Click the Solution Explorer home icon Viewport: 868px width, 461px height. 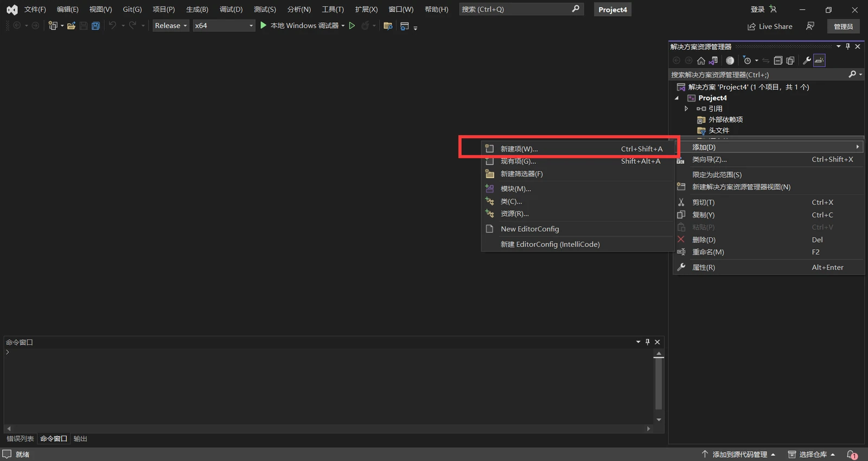[701, 61]
